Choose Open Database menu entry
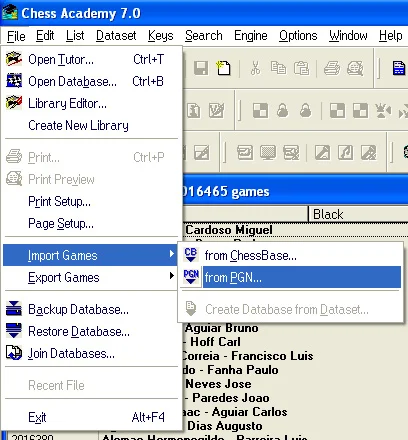This screenshot has width=408, height=440. point(91,81)
